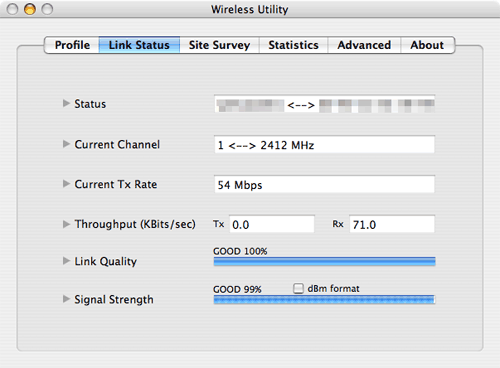Expand the Throughput disclosure triangle
This screenshot has height=368, width=500.
[66, 224]
